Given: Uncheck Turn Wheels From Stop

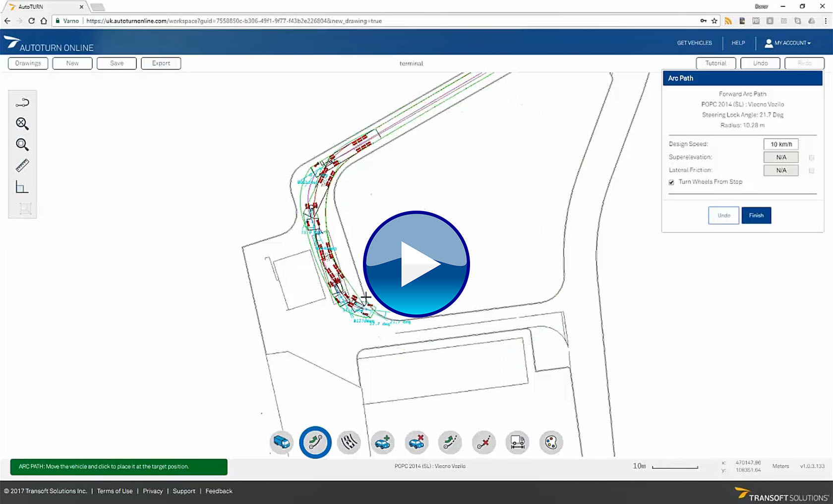Looking at the screenshot, I should tap(671, 182).
